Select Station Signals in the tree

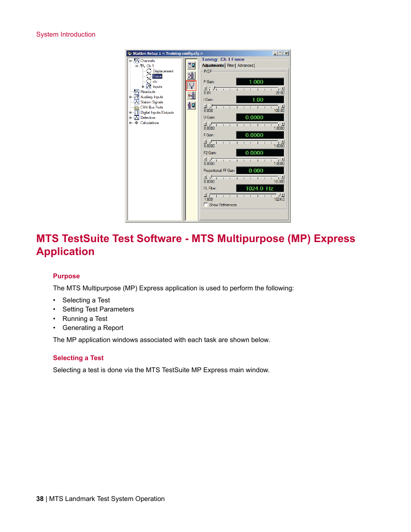tap(152, 102)
